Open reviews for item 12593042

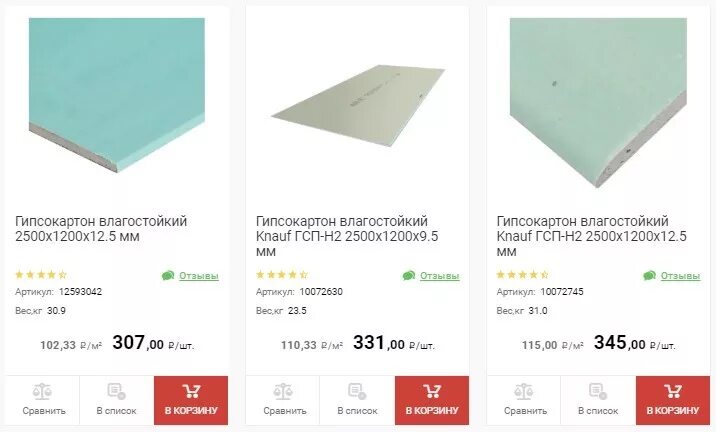tap(199, 276)
